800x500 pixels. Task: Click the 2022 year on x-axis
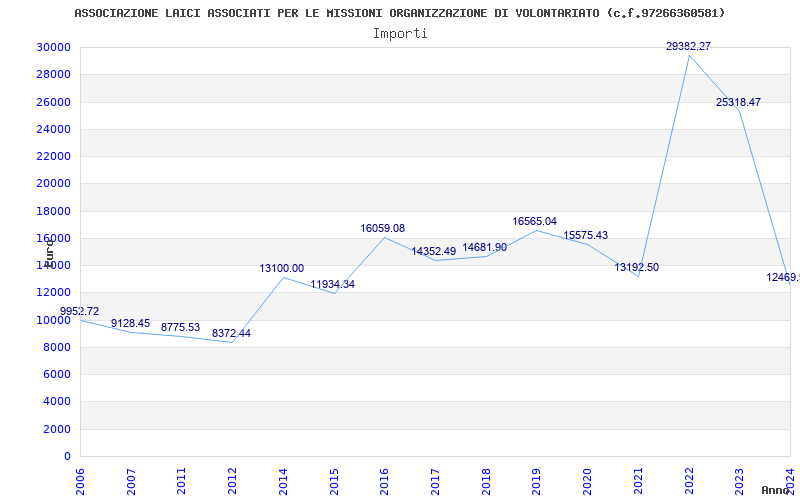(x=689, y=480)
